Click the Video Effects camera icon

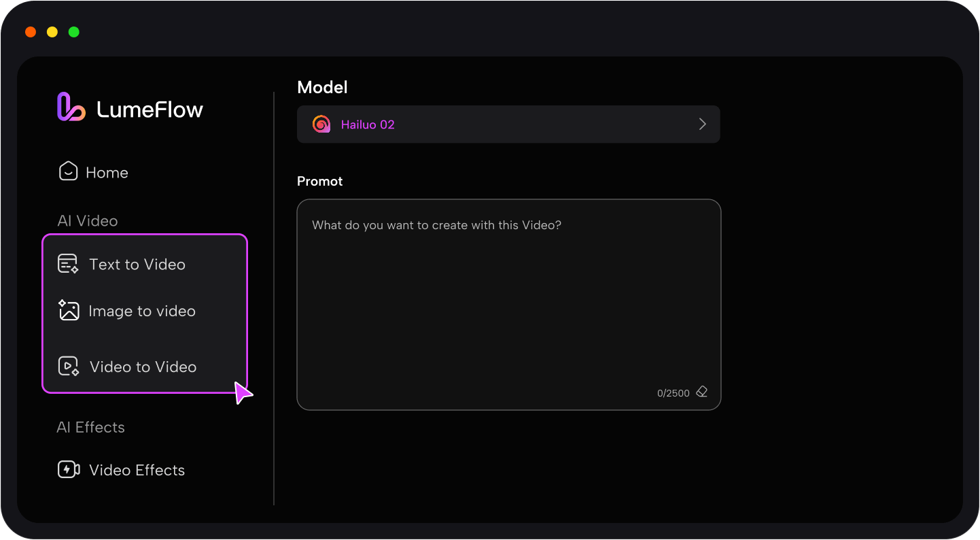(68, 469)
